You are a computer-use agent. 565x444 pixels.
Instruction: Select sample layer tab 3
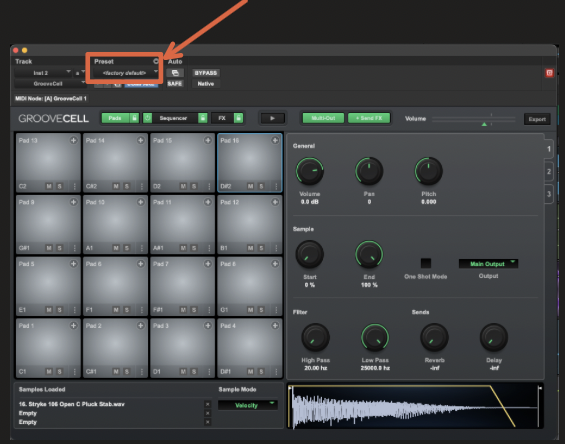[548, 194]
